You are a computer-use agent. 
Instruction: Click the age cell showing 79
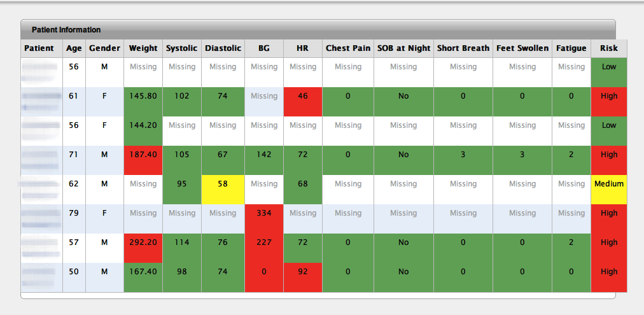74,214
